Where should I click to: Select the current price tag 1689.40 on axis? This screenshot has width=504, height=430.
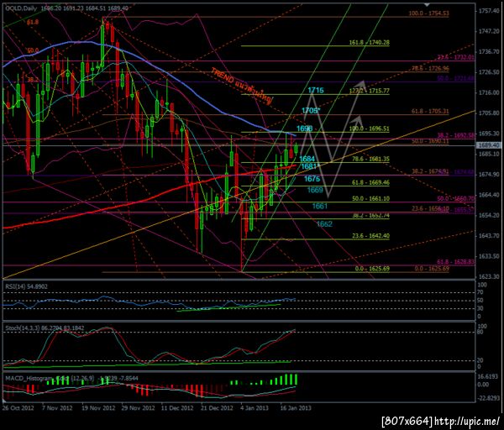click(489, 145)
